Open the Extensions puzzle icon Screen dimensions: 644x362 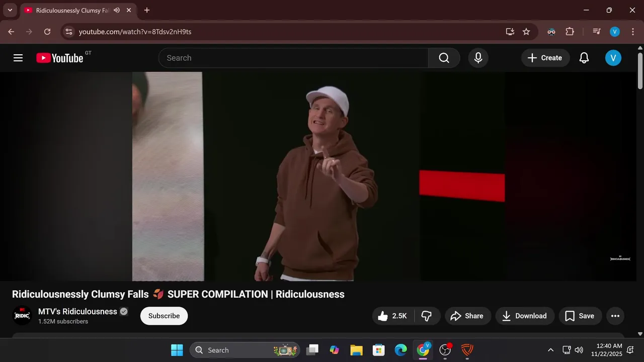(x=570, y=32)
